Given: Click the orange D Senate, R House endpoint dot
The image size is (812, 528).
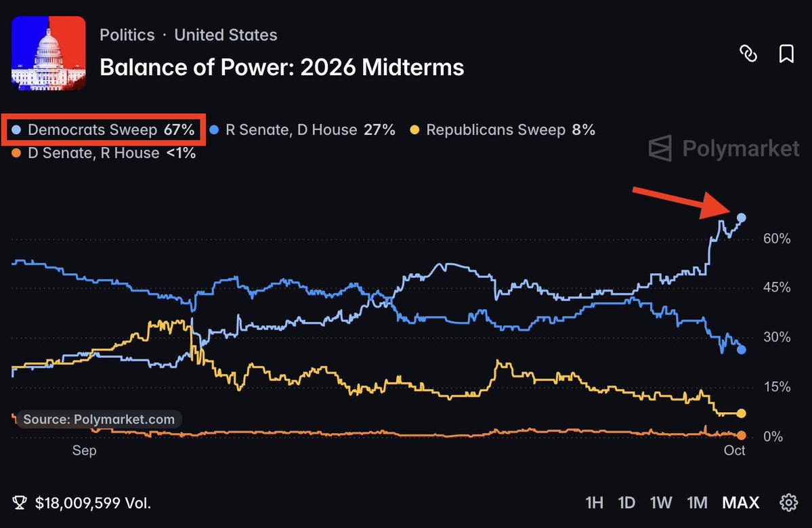Looking at the screenshot, I should coord(741,435).
